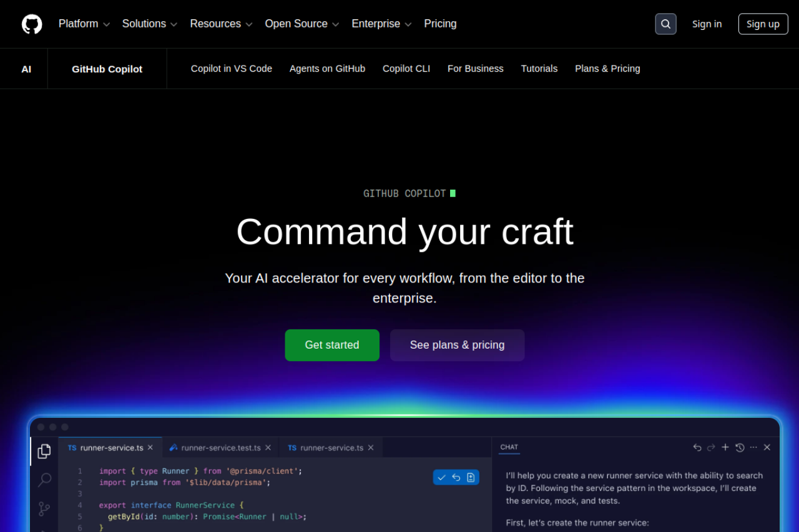
Task: Click the TS icon on active runner-service.ts tab
Action: tap(72, 448)
